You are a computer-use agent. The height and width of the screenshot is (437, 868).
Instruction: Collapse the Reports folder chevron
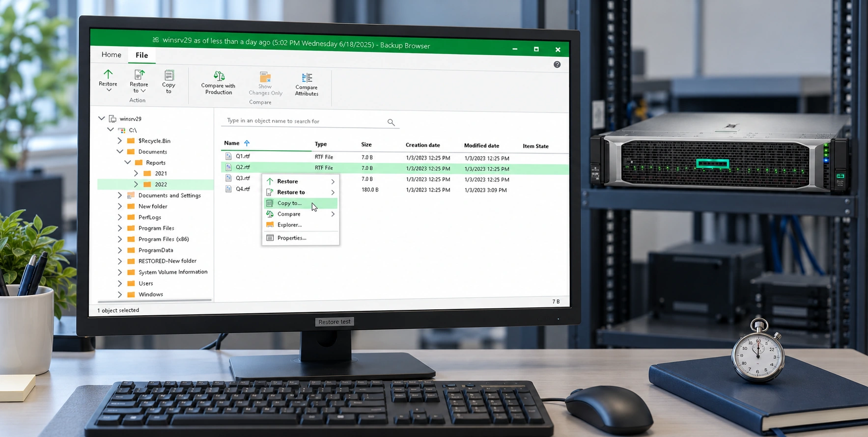[x=128, y=162]
